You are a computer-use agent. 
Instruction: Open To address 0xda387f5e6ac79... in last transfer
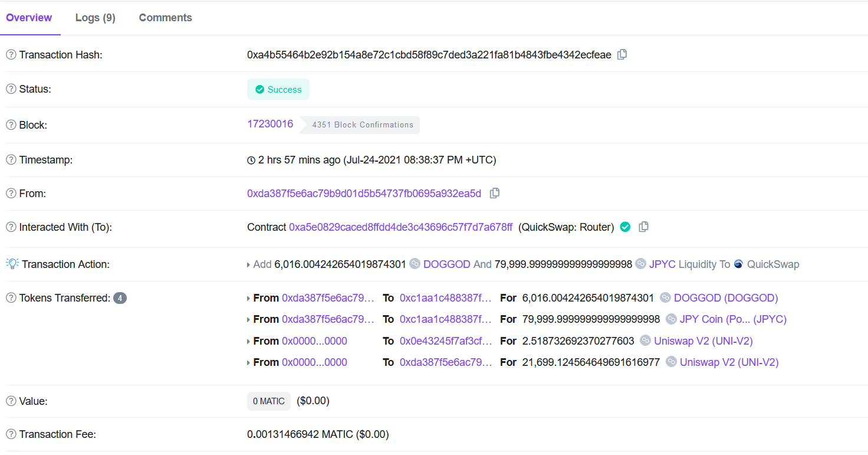[x=446, y=362]
